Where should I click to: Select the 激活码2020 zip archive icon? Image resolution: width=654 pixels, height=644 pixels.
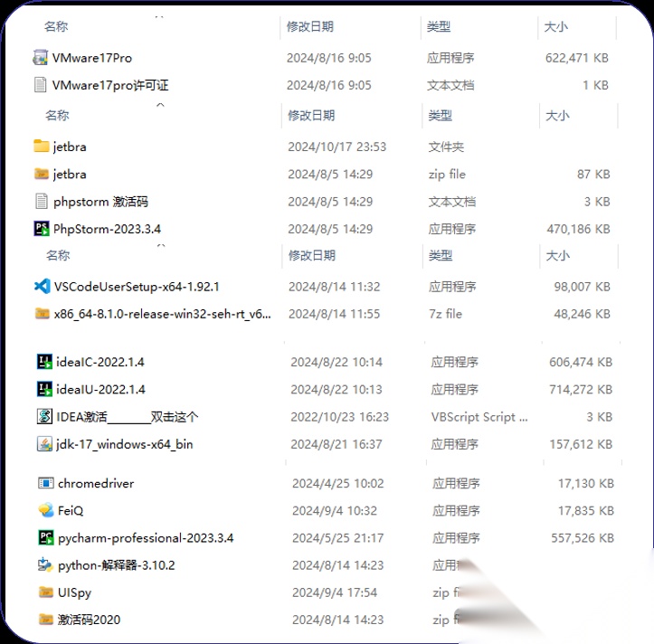coord(46,620)
